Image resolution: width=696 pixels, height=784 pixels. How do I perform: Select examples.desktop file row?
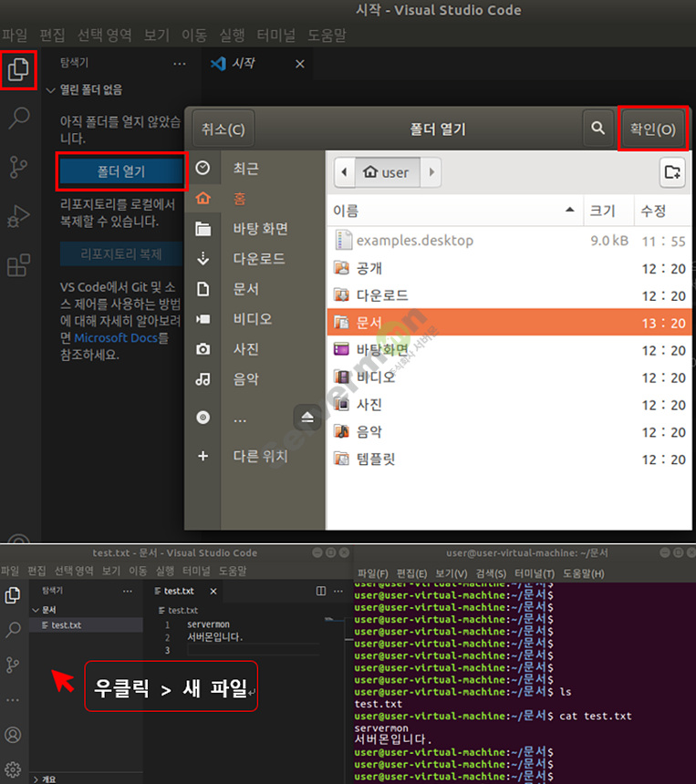tap(510, 241)
